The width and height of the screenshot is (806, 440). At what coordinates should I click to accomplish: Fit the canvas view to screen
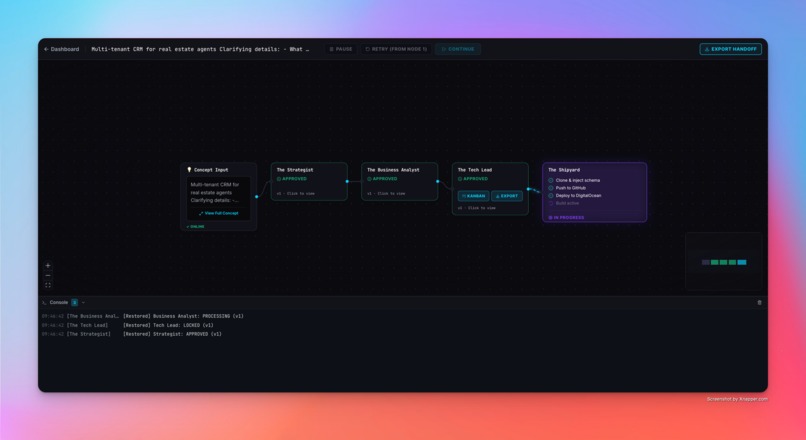pos(48,285)
